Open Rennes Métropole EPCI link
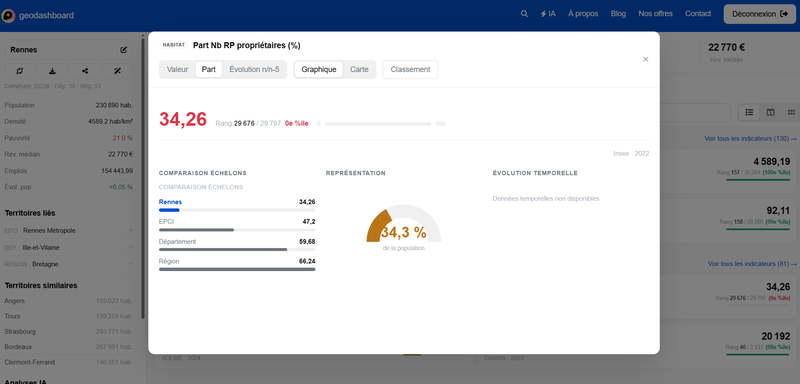Image resolution: width=800 pixels, height=384 pixels. pos(49,231)
